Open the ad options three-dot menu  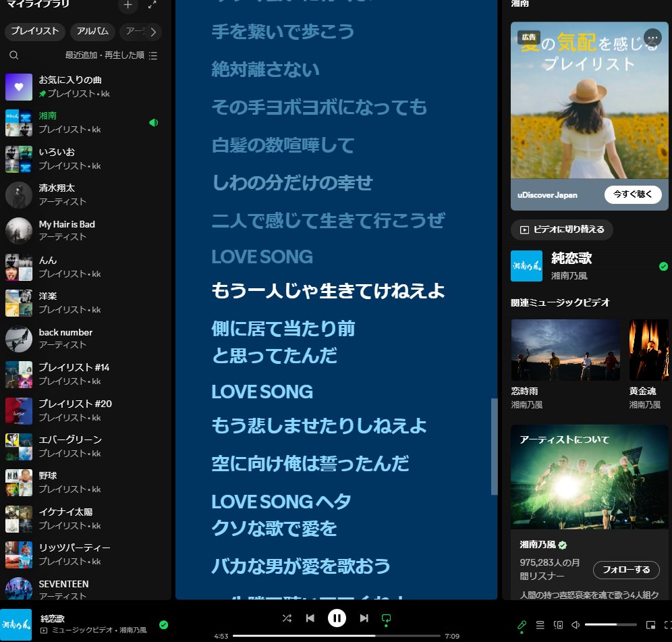[x=652, y=38]
